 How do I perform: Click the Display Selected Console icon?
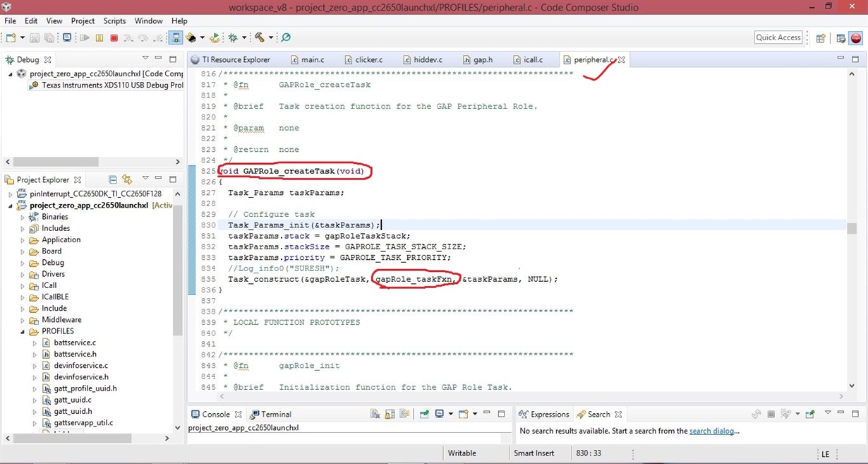point(440,414)
